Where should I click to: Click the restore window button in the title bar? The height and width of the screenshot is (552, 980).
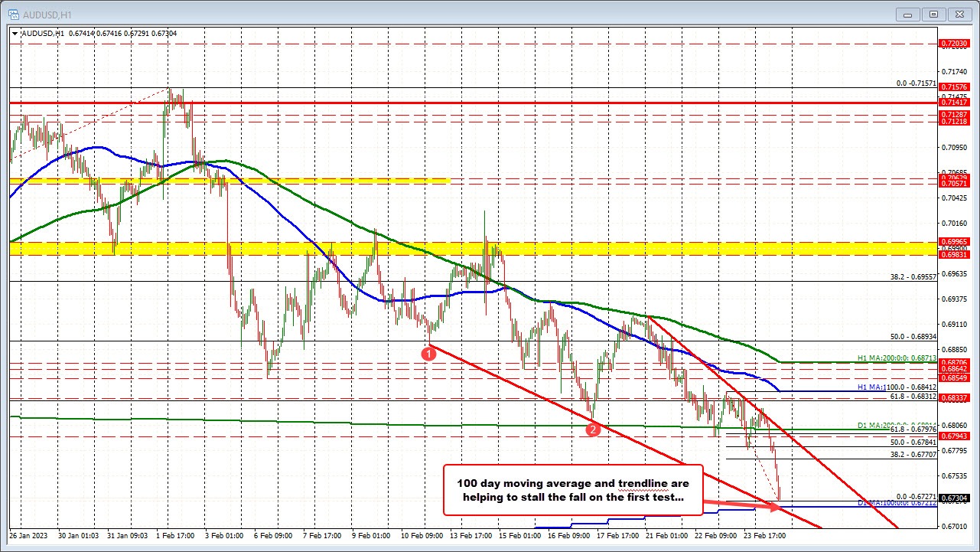pyautogui.click(x=933, y=14)
